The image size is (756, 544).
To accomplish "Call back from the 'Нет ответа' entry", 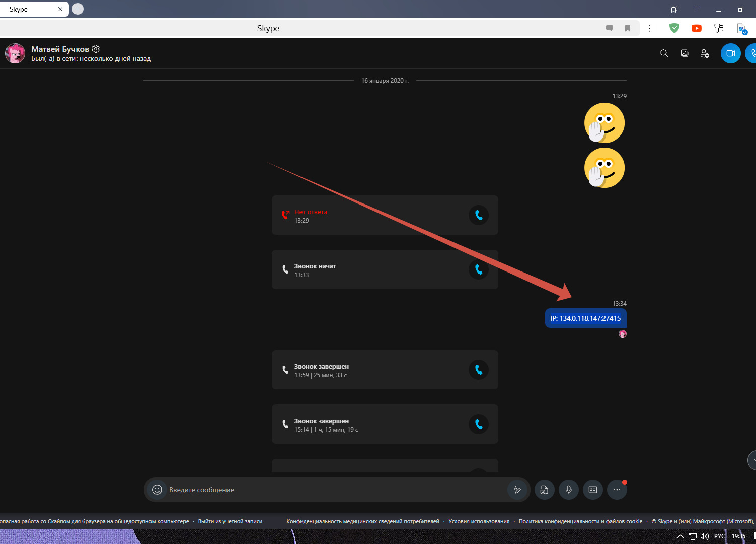I will [479, 215].
